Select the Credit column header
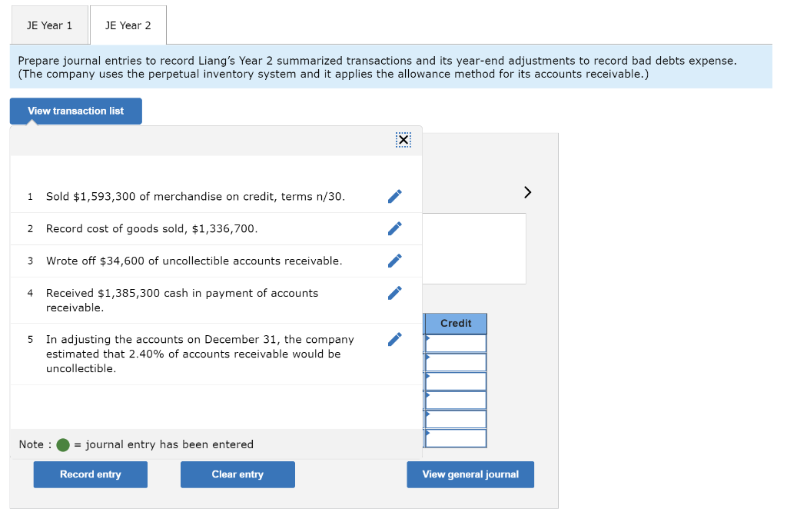 (x=455, y=323)
